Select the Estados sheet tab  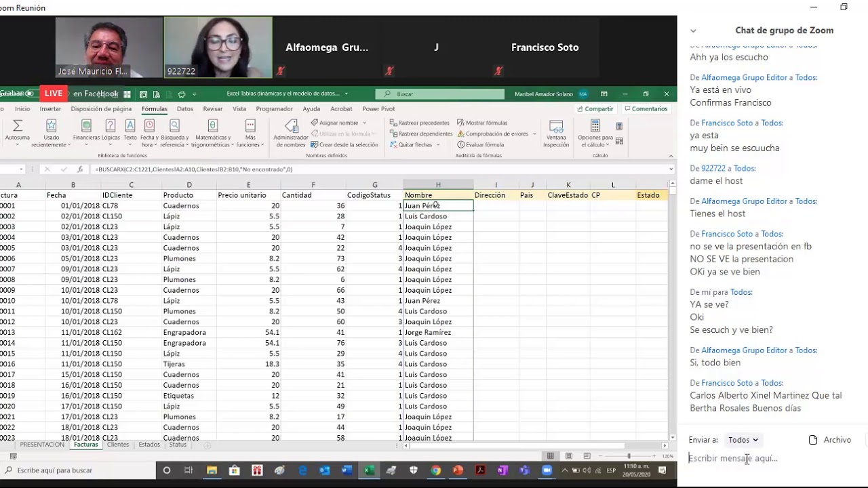[x=149, y=445]
